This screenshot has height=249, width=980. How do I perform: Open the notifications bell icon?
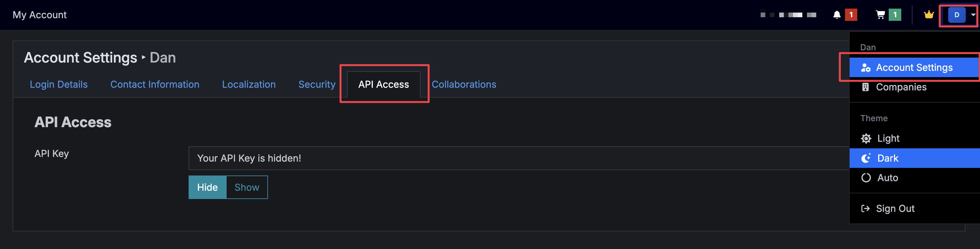point(837,15)
